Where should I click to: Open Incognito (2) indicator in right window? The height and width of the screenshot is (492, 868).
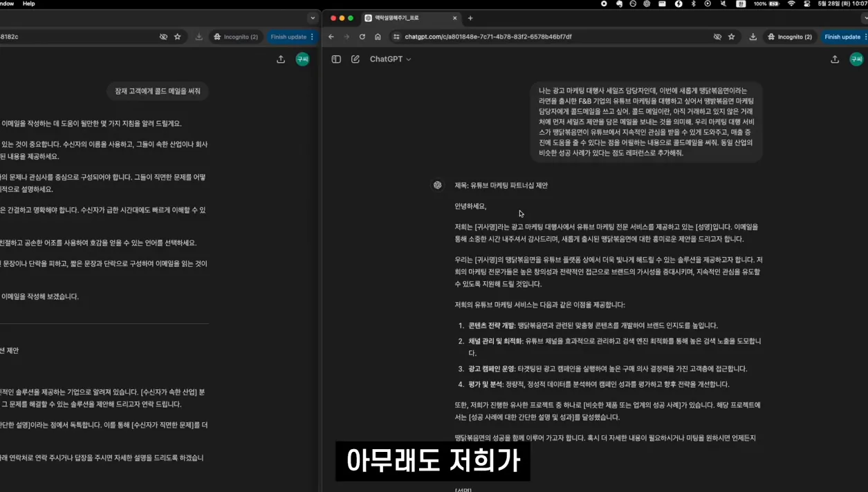(x=790, y=37)
